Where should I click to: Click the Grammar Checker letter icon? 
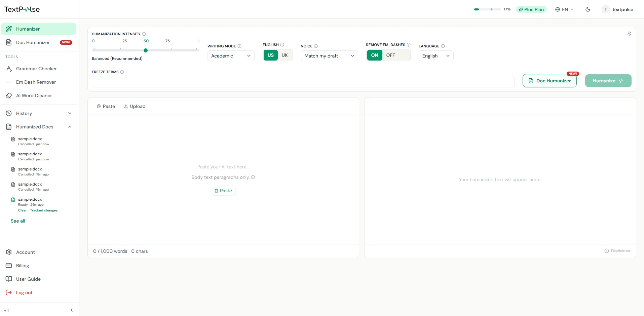9,69
